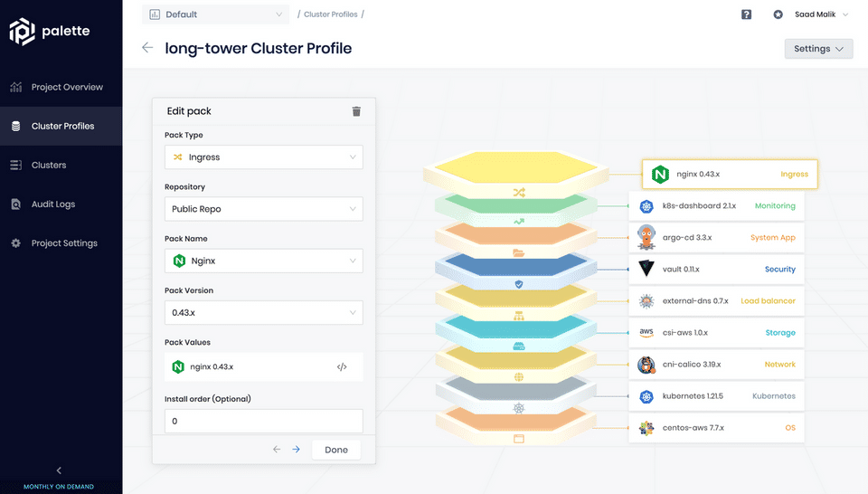Click the Install order input field
Viewport: 868px width, 494px height.
263,421
